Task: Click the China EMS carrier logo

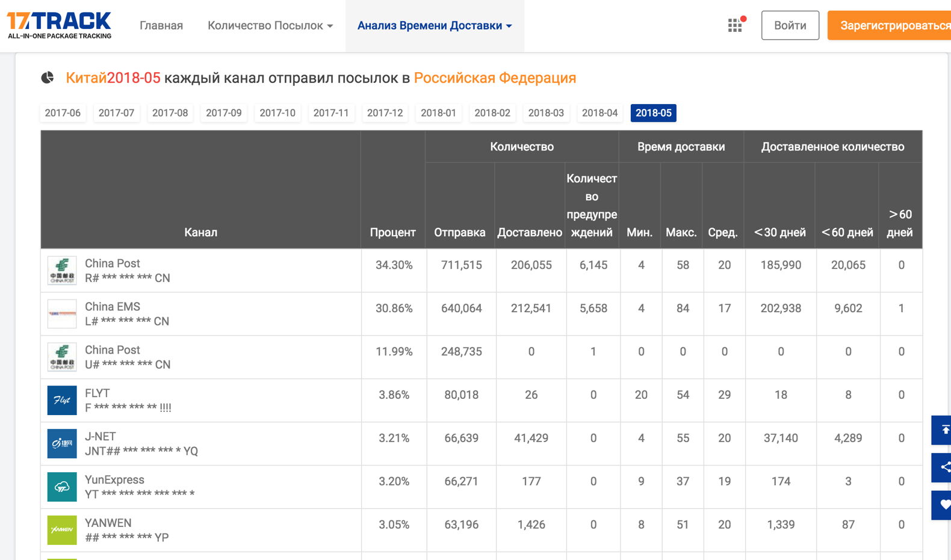Action: [62, 314]
